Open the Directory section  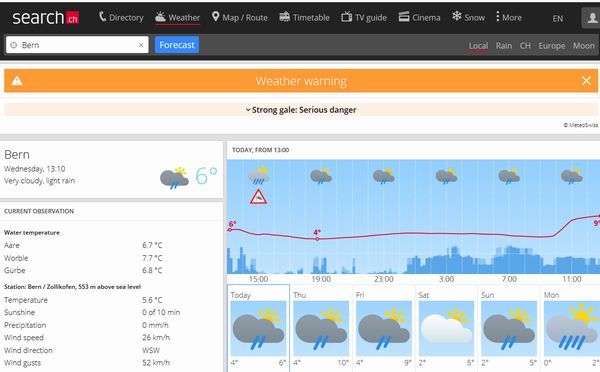[121, 17]
